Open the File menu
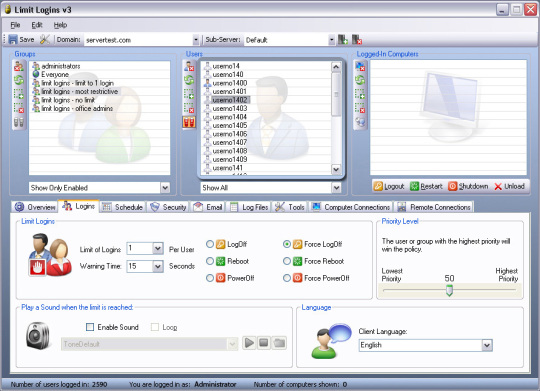Screen dimensions: 540x391 [15, 25]
